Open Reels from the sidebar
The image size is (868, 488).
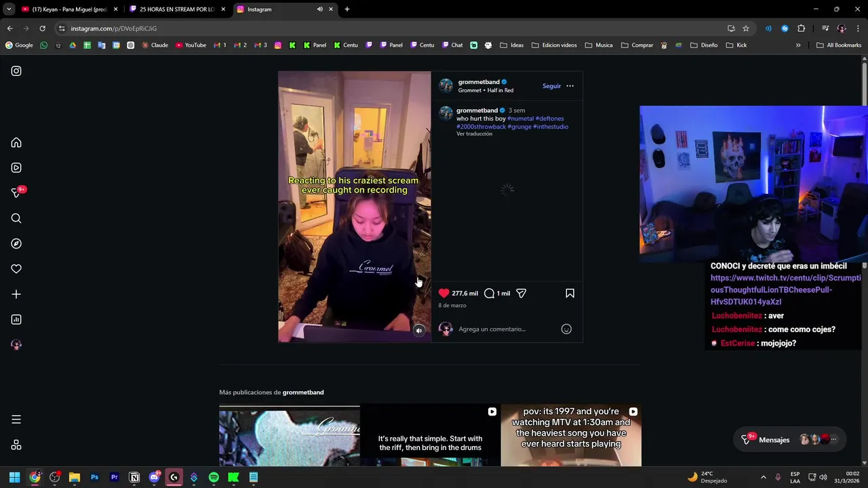click(x=16, y=168)
